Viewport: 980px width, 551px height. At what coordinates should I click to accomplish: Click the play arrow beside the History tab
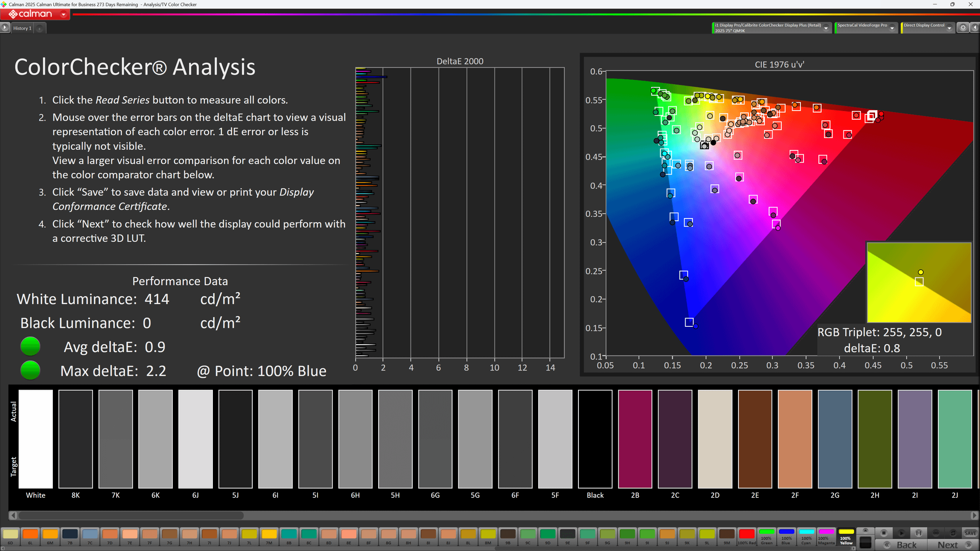point(5,28)
